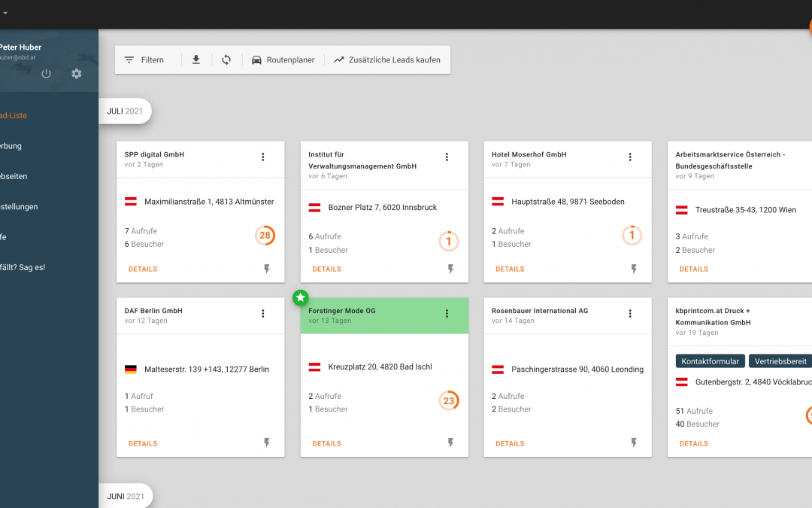
Task: Click Hotel Moserhof GmbH card title
Action: 529,154
